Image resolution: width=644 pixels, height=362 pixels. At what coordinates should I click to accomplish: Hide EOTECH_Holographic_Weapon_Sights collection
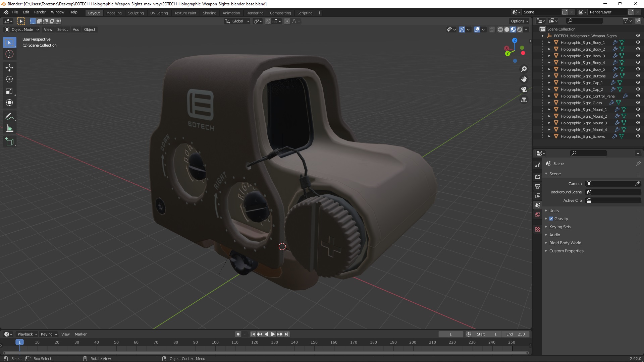638,36
